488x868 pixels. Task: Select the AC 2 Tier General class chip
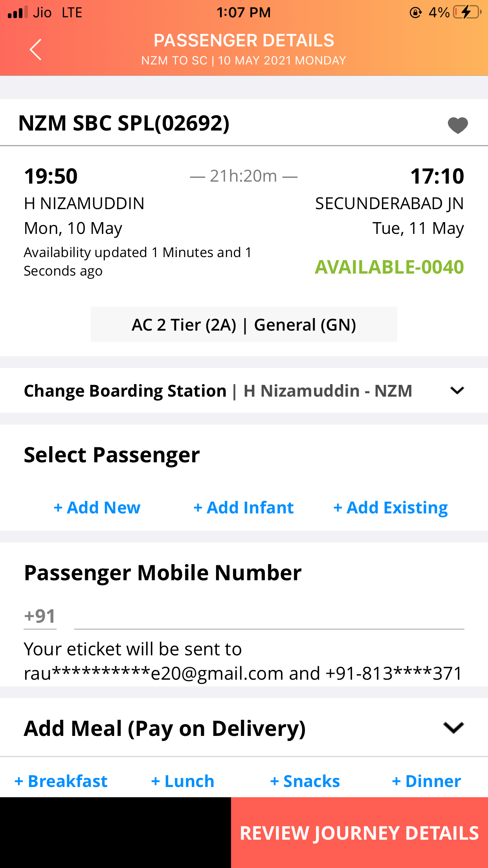point(244,325)
